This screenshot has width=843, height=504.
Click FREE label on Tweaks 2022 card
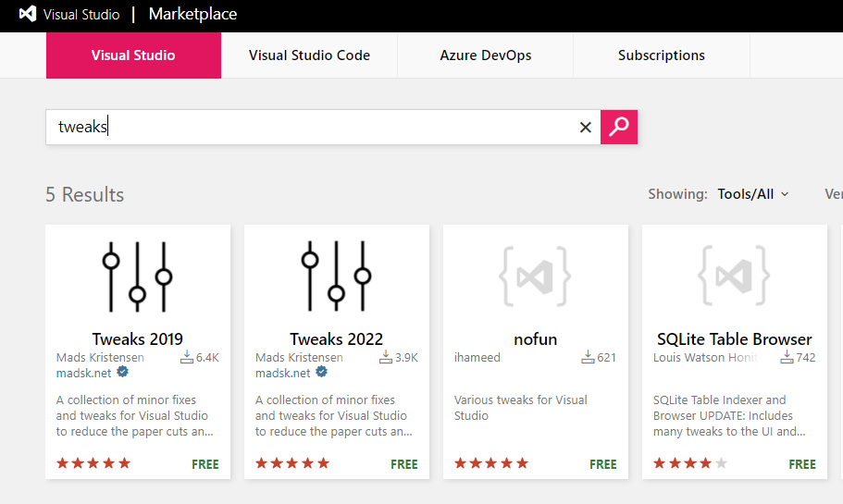[404, 464]
